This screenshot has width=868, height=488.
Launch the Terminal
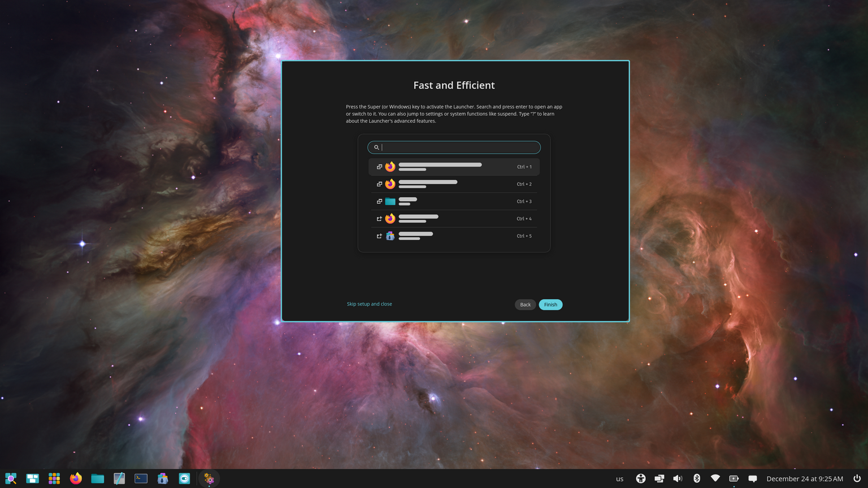coord(140,478)
